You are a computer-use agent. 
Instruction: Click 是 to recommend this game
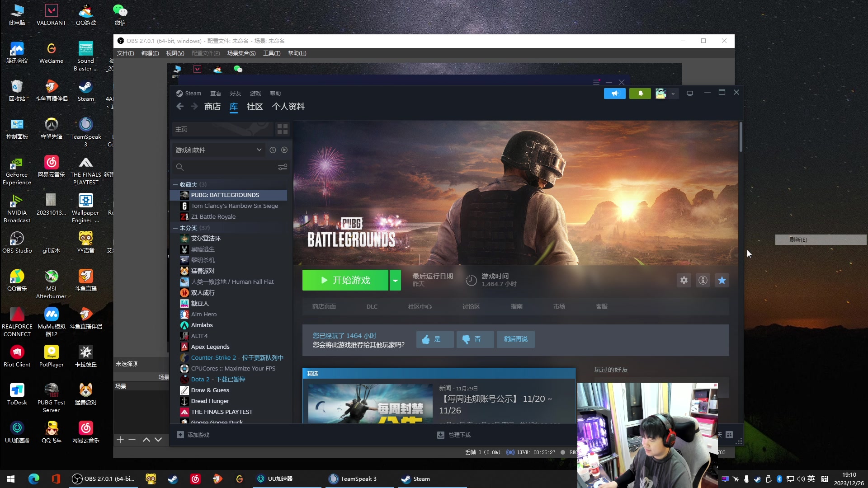click(x=434, y=339)
